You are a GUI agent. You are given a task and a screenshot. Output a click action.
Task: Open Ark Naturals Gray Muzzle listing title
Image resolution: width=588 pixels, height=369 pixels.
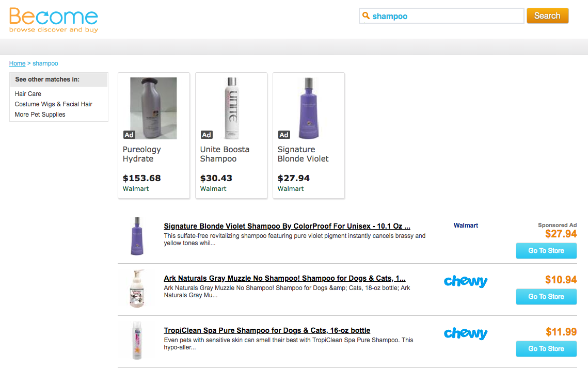(x=284, y=279)
